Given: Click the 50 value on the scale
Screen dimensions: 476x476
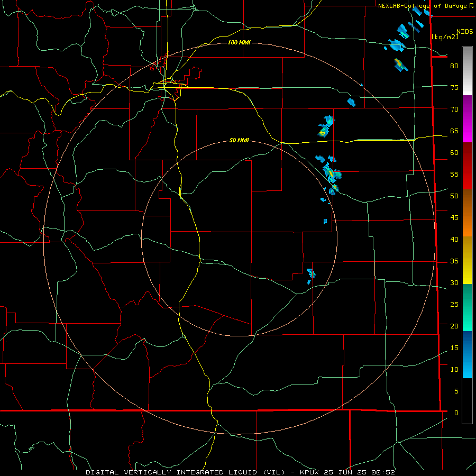Looking at the screenshot, I should point(454,196).
